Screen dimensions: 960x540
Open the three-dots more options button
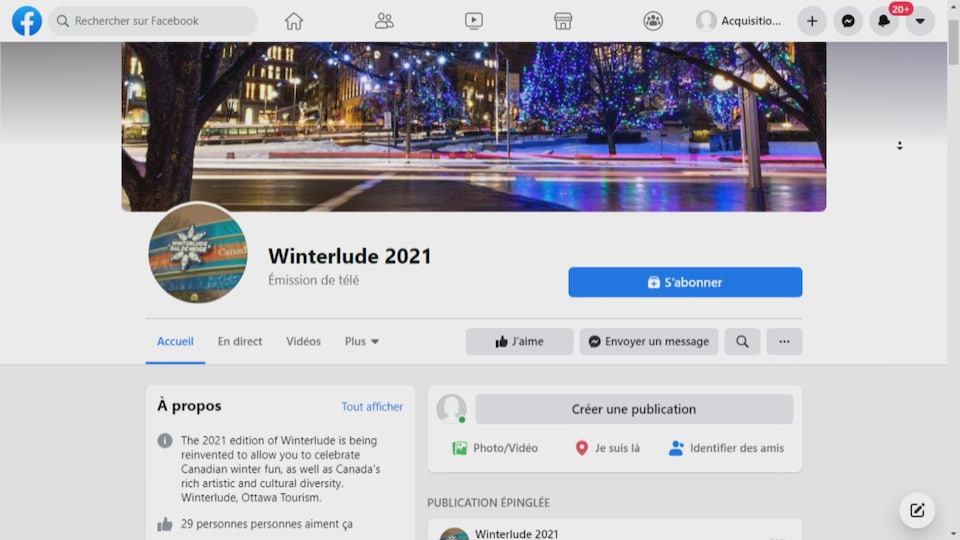[x=784, y=342]
